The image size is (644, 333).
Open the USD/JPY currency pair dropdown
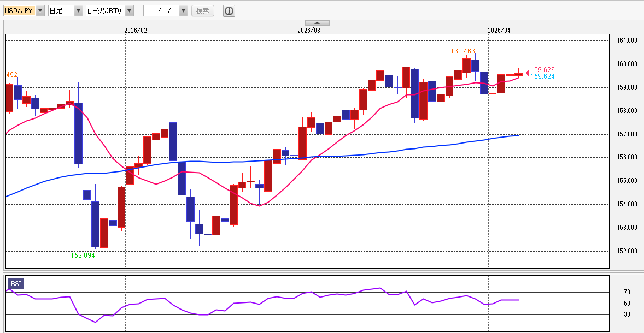click(x=40, y=11)
